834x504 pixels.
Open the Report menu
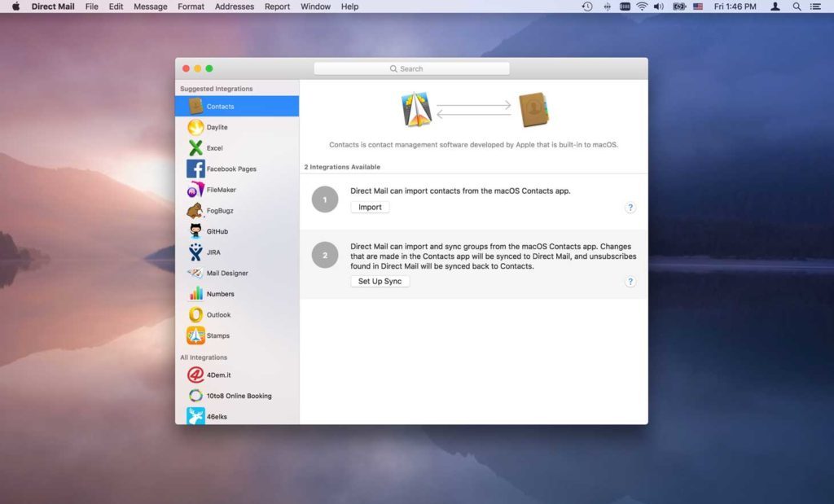277,7
